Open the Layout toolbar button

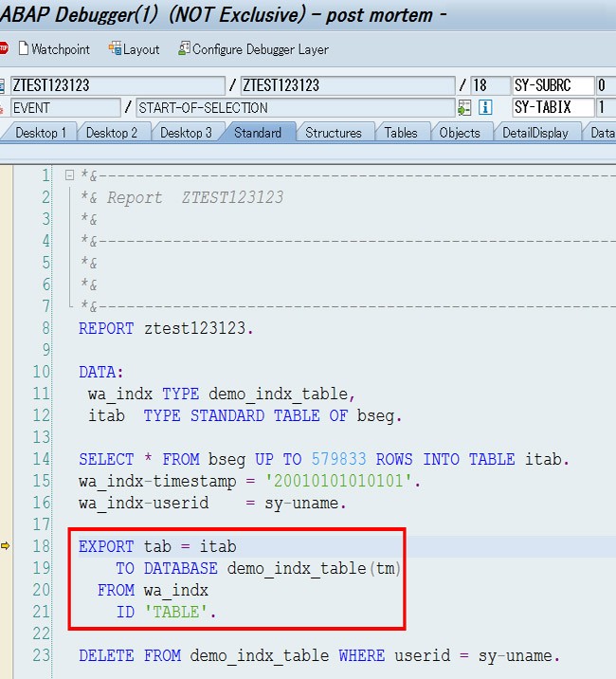(x=134, y=49)
